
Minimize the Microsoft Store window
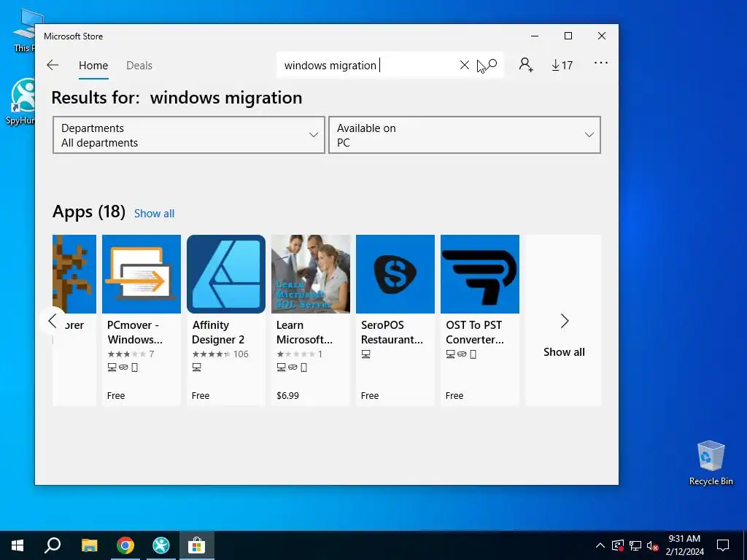[x=535, y=36]
